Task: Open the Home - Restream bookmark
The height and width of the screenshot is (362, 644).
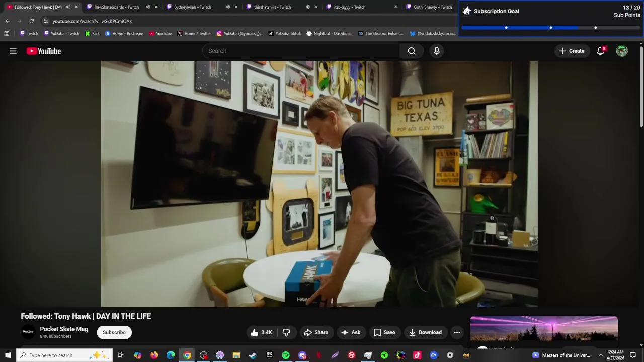Action: click(124, 34)
